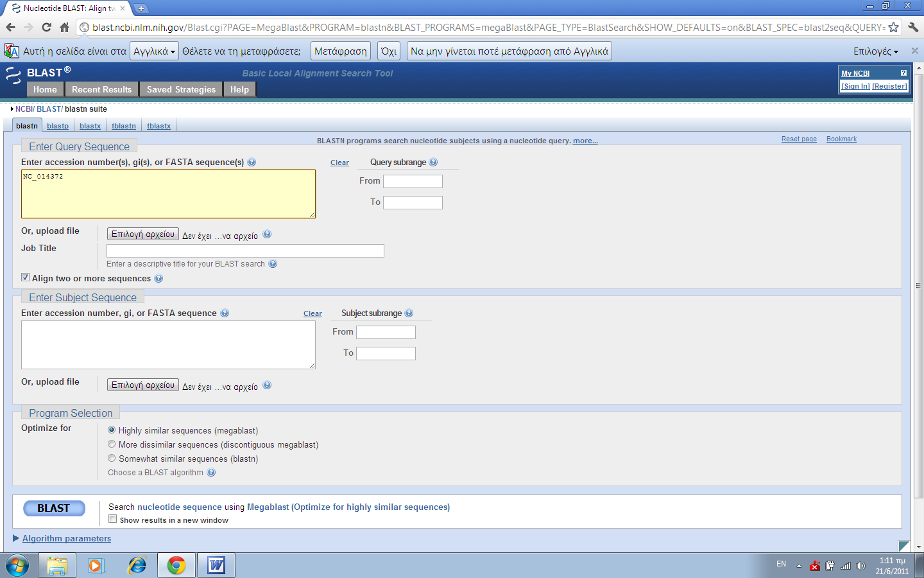Open the browser home page icon

pos(64,27)
